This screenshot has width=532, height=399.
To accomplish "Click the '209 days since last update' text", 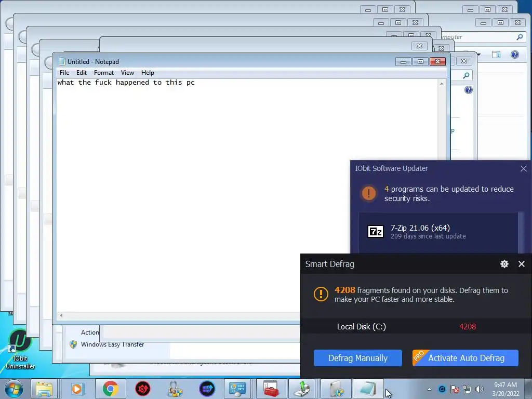I will [x=428, y=236].
